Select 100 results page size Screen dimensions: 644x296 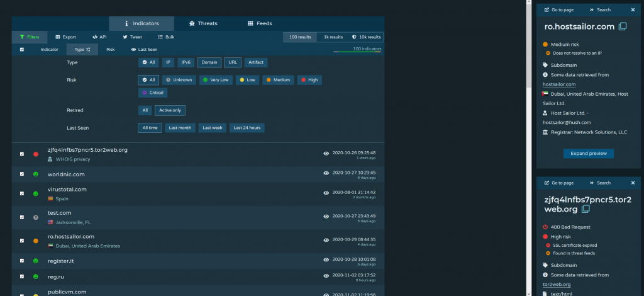click(300, 37)
